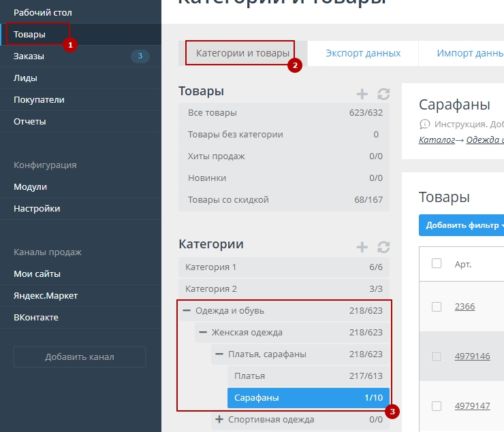The width and height of the screenshot is (504, 432).
Task: Click the plus icon in Товары panel
Action: [x=362, y=94]
